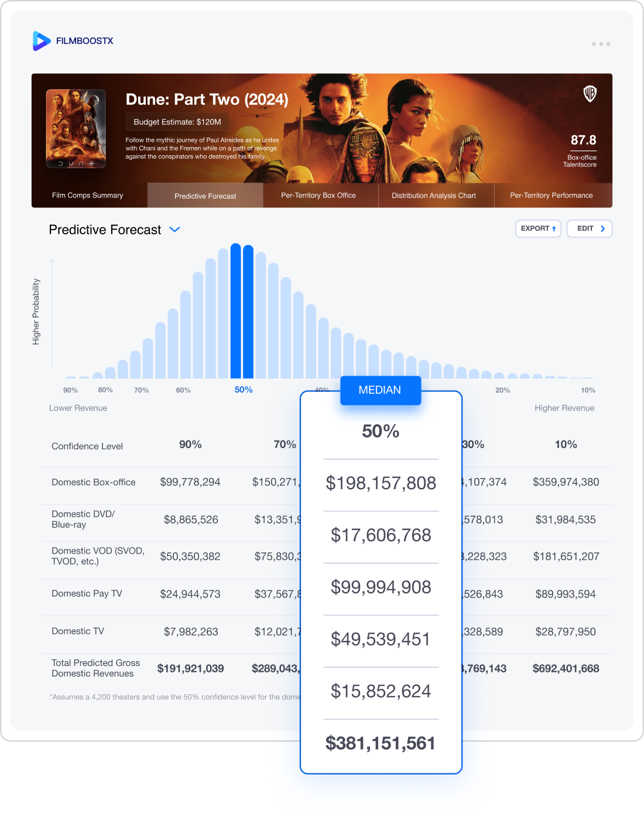The image size is (644, 816).
Task: Click the Dune movie poster thumbnail
Action: pos(76,129)
